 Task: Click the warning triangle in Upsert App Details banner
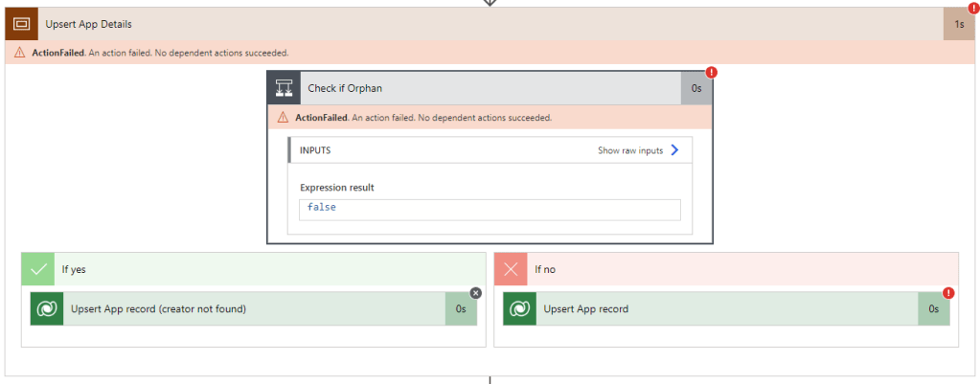coord(19,53)
